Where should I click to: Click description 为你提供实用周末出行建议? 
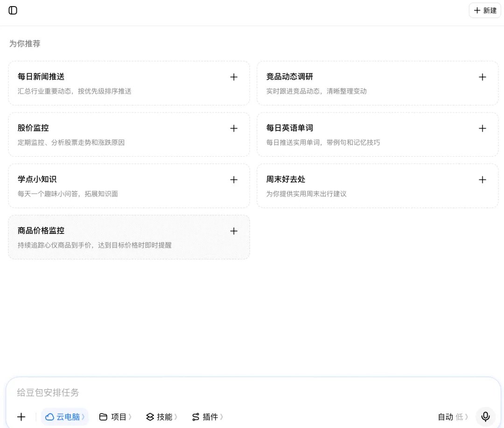click(x=306, y=194)
